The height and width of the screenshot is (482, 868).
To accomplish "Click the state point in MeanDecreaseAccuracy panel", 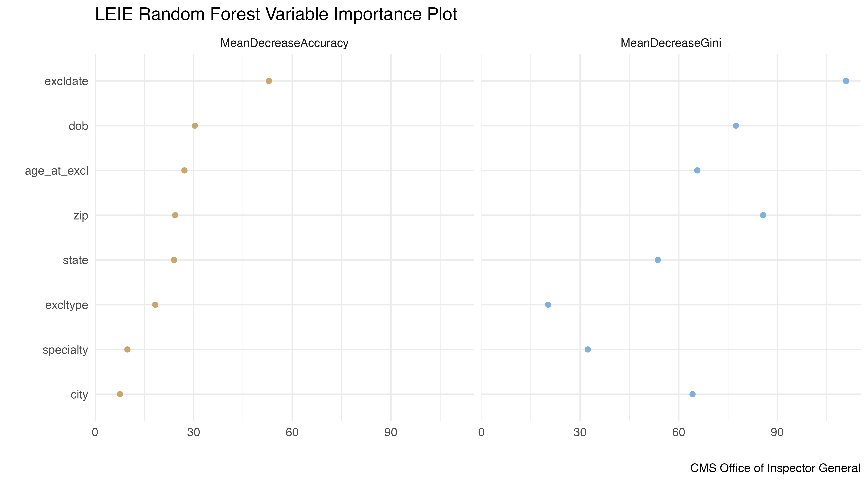I will pos(174,260).
